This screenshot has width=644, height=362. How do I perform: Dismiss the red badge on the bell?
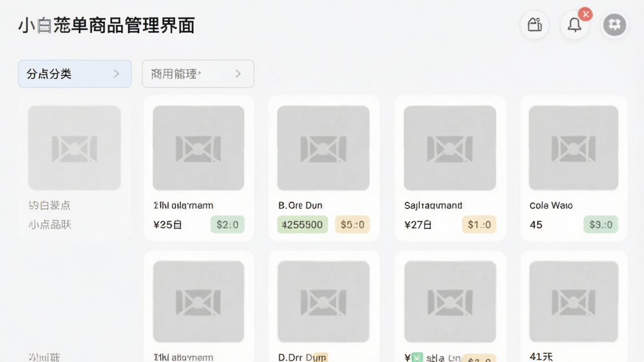[x=586, y=14]
